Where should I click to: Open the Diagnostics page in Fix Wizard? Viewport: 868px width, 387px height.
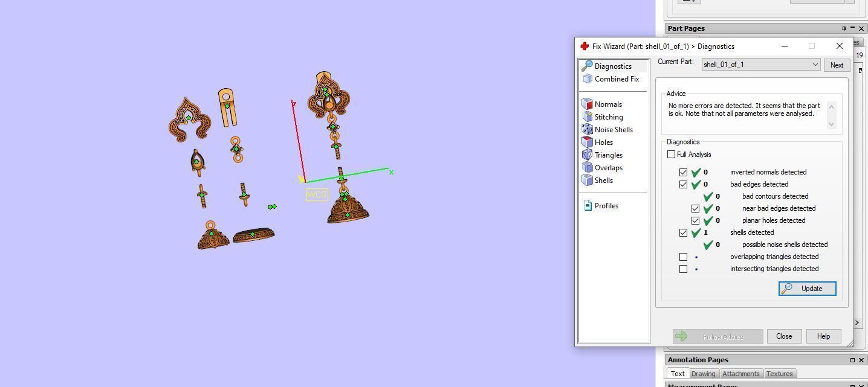(613, 66)
